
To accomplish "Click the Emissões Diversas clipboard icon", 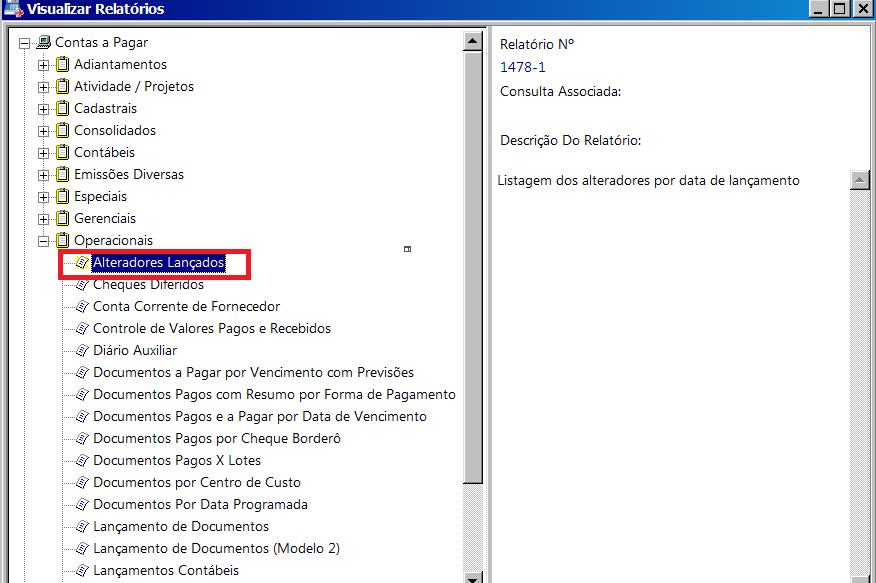I will pos(63,174).
